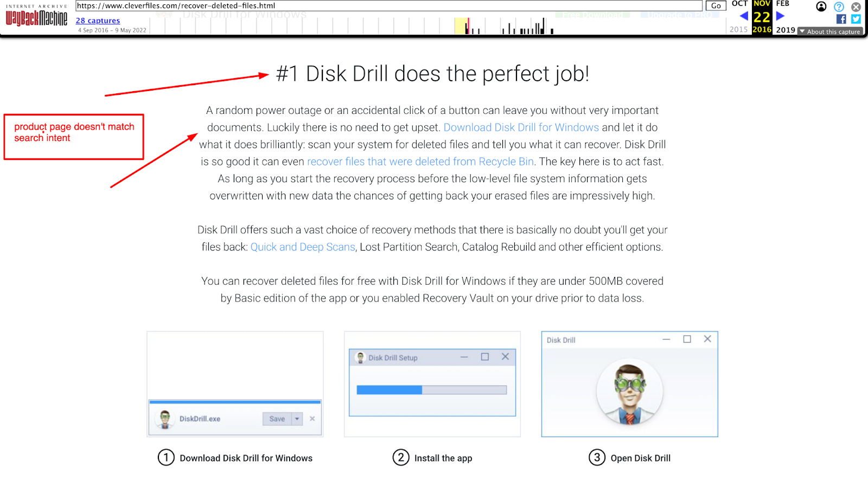The image size is (868, 494).
Task: Select the OCT month capture
Action: coord(739,4)
